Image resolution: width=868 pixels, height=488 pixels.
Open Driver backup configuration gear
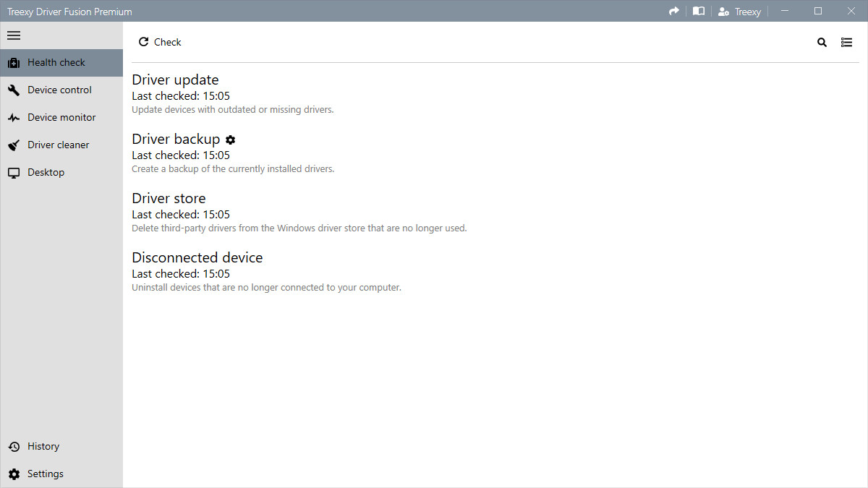[x=230, y=140]
